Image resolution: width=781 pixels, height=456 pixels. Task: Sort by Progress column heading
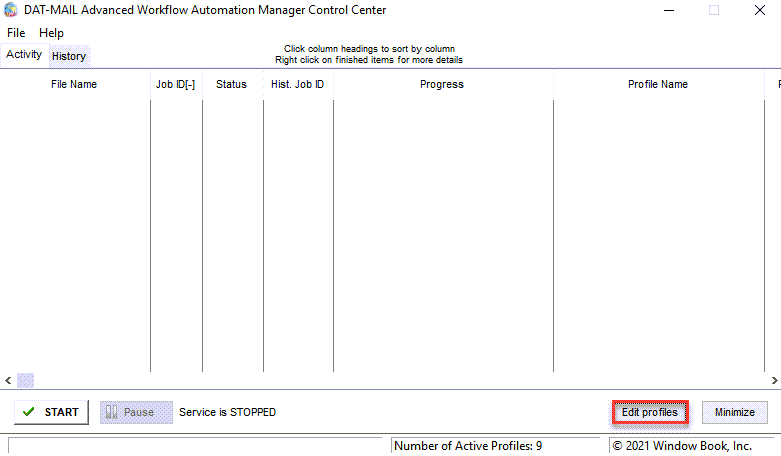[x=442, y=84]
